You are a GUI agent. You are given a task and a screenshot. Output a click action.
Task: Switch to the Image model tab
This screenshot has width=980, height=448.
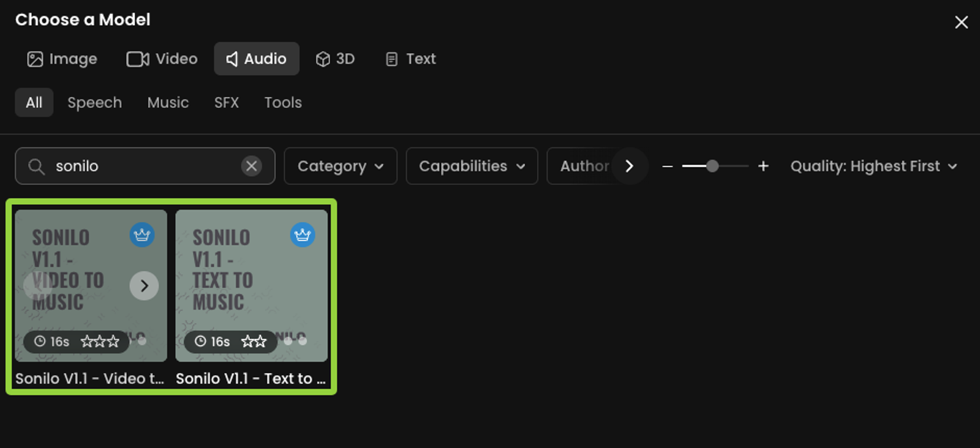(x=62, y=59)
